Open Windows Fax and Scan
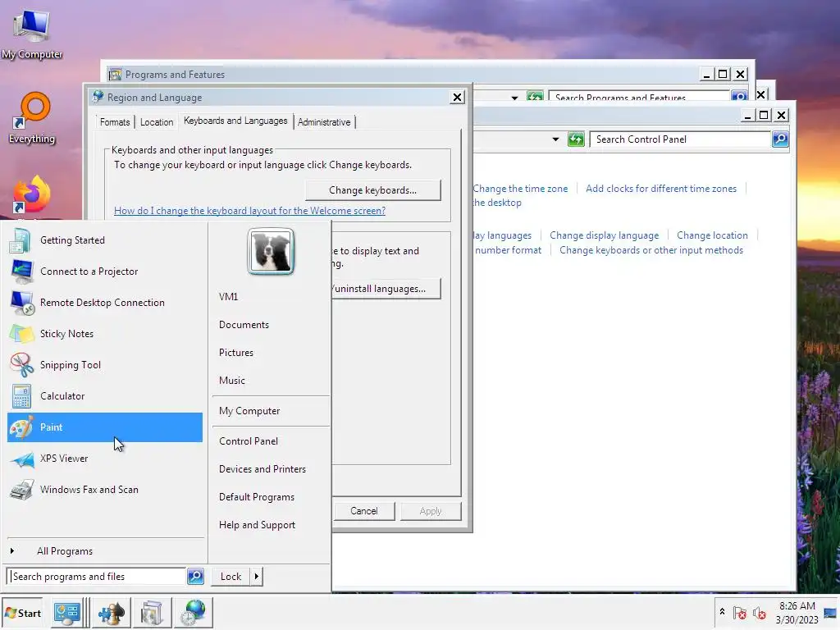Image resolution: width=840 pixels, height=630 pixels. [105, 490]
